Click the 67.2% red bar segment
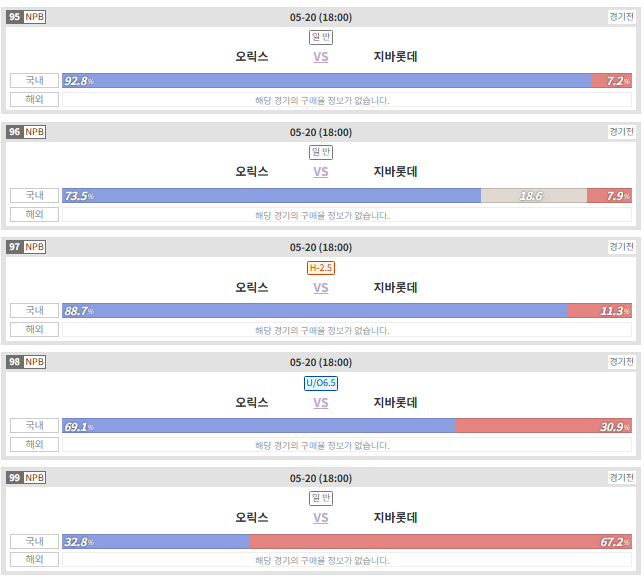The image size is (644, 581). [440, 542]
